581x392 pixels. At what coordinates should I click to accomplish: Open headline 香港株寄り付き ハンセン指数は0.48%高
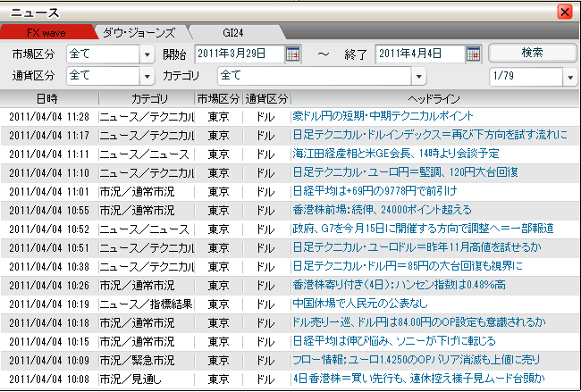399,285
